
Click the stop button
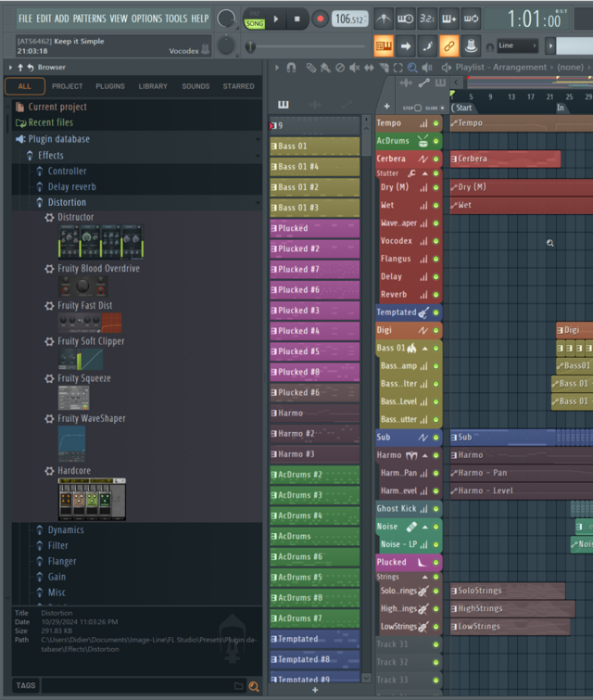coord(297,19)
